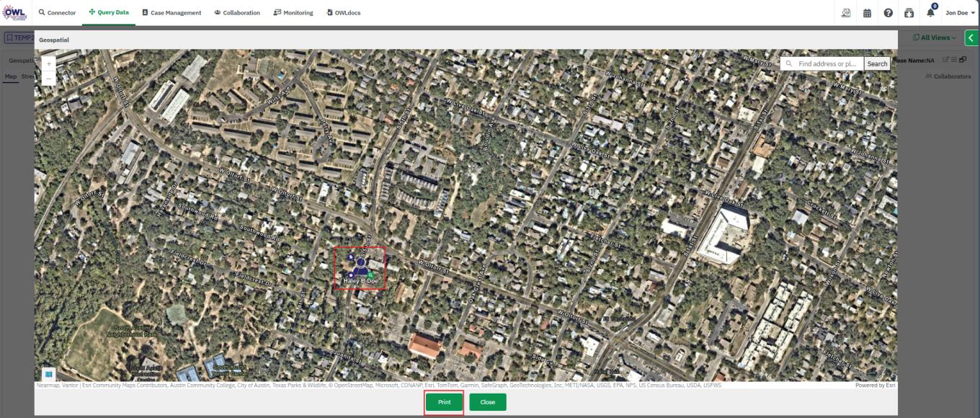Expand the Jon Doe user menu
Image resolution: width=980 pixels, height=418 pixels.
pos(960,13)
